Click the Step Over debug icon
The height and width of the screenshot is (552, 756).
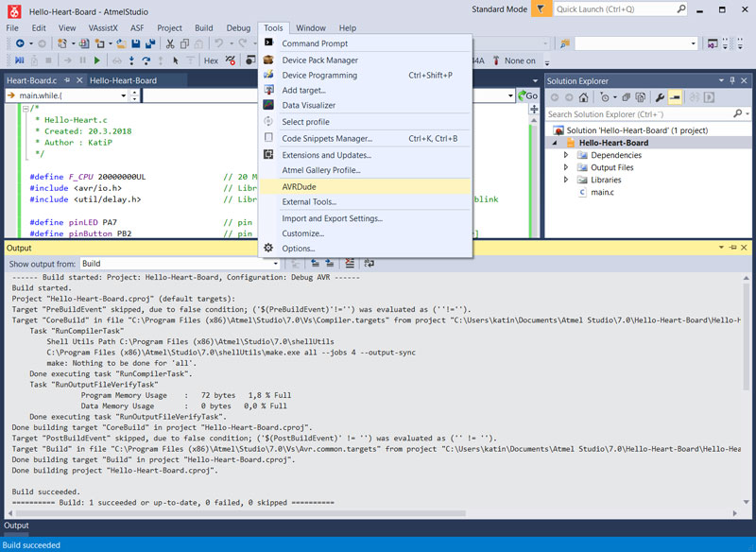click(146, 60)
